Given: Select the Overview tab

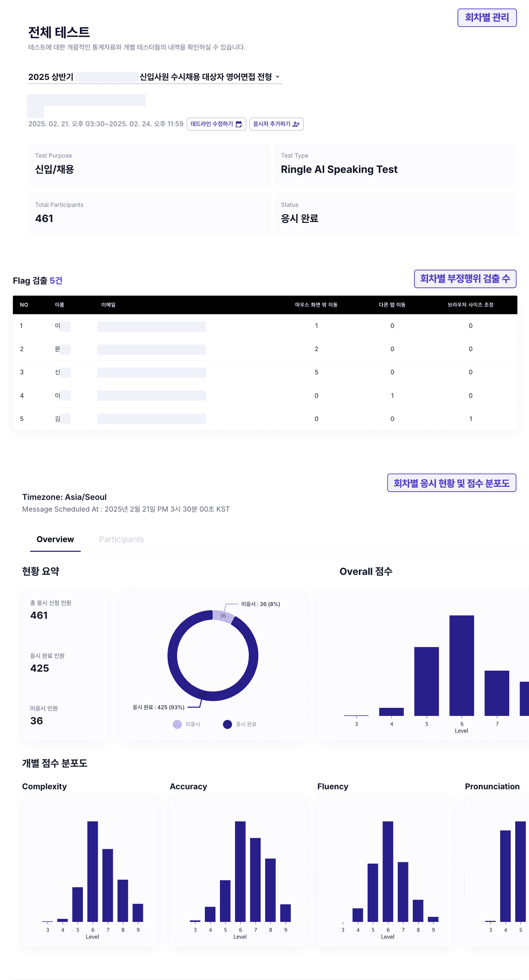Looking at the screenshot, I should [x=55, y=539].
